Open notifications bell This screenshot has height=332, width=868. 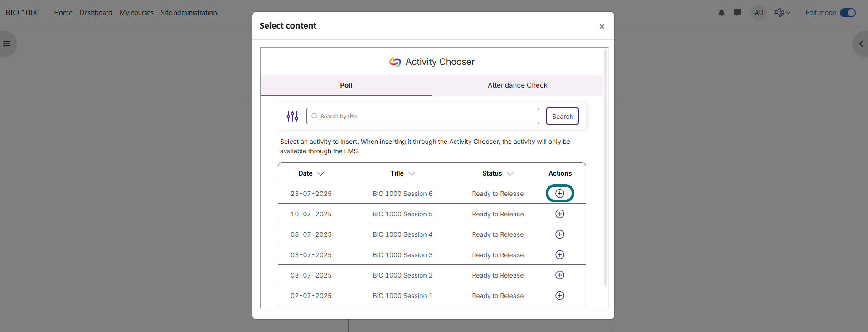(722, 13)
